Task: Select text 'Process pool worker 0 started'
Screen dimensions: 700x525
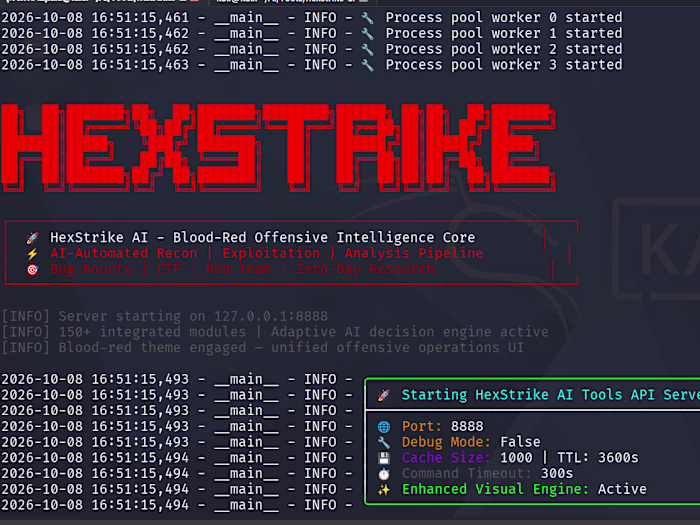Action: click(x=504, y=18)
